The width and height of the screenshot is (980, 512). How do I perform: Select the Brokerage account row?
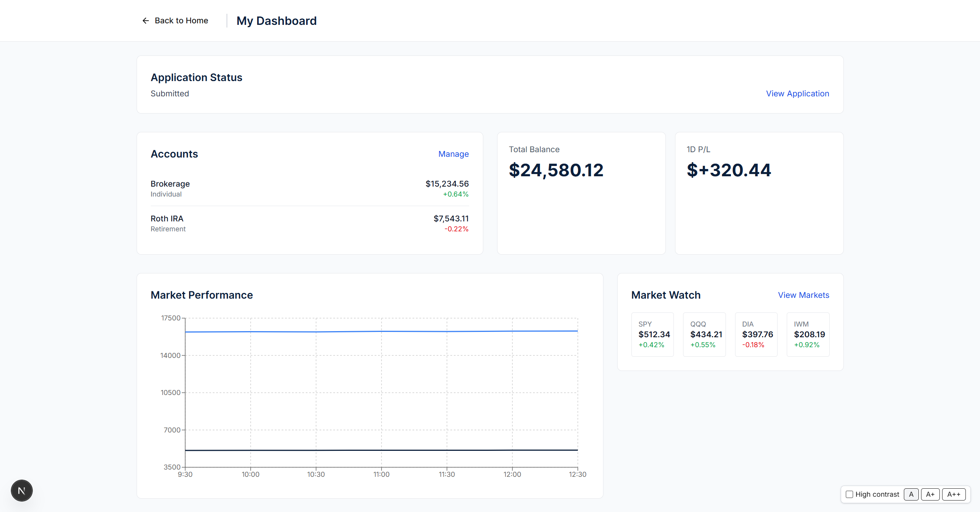pos(309,189)
